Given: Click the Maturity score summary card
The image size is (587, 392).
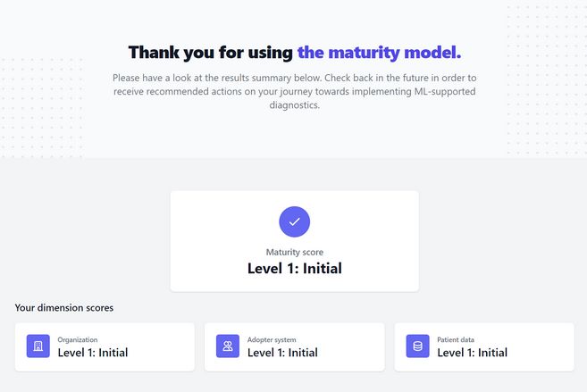Looking at the screenshot, I should [x=294, y=241].
